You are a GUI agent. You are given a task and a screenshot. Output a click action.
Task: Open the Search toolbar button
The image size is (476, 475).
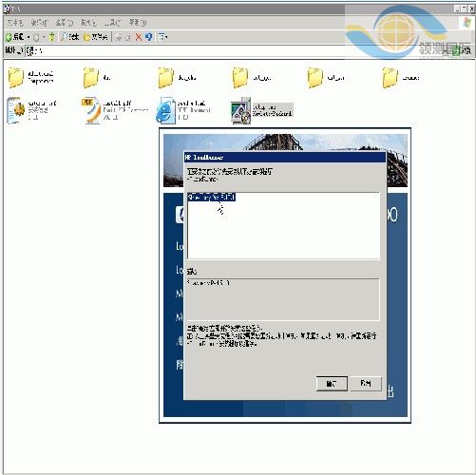pos(70,37)
